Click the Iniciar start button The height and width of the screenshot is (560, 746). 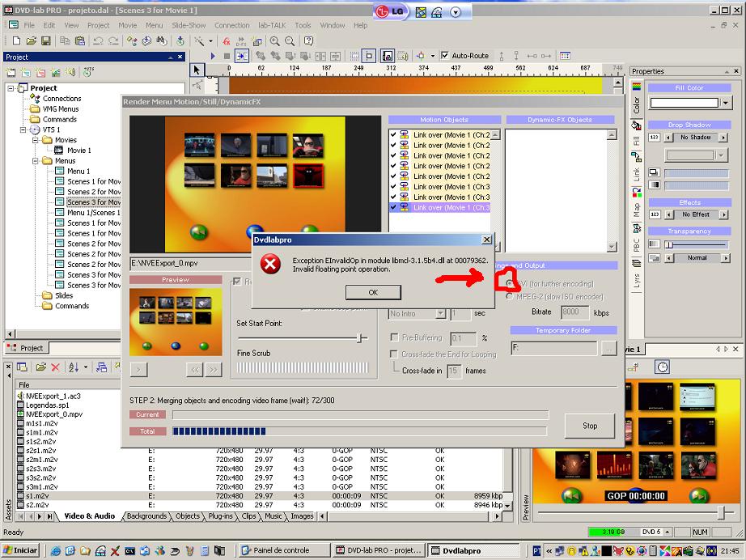tap(20, 550)
